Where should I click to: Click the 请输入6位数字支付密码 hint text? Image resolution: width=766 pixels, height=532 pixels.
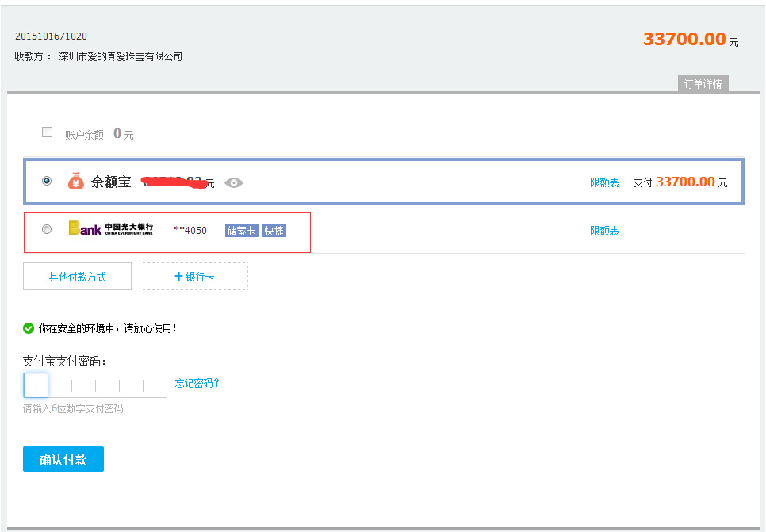(x=73, y=408)
